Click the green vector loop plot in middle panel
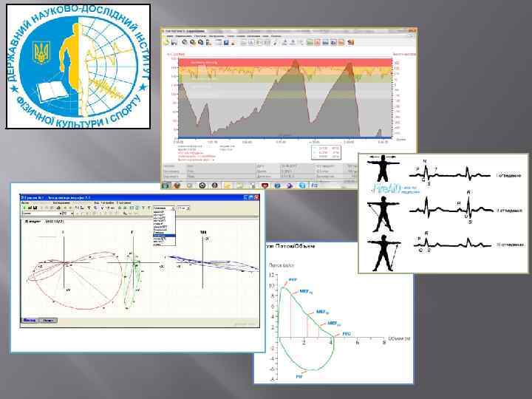 (x=133, y=280)
